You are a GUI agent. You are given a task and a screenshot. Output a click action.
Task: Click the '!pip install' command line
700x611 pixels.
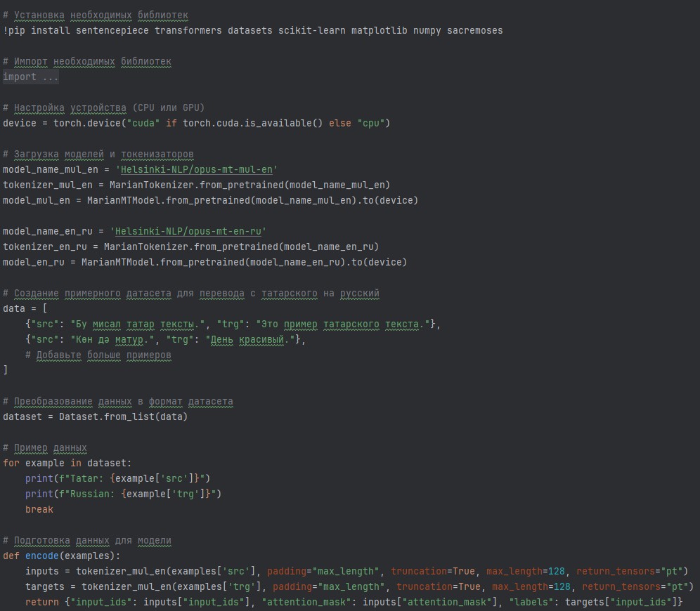[x=253, y=31]
